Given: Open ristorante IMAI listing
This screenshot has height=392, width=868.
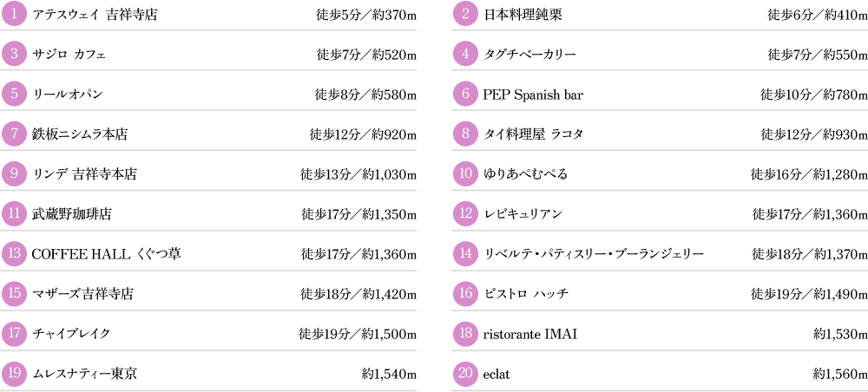Looking at the screenshot, I should pos(530,334).
